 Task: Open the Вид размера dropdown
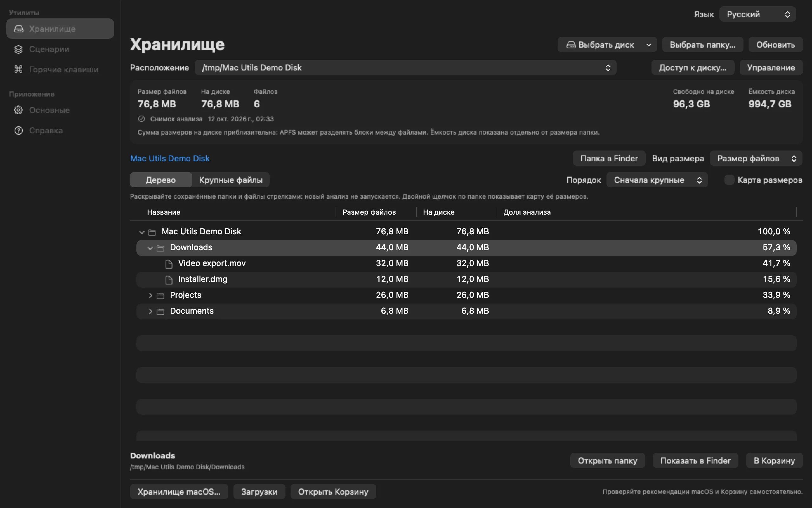756,158
